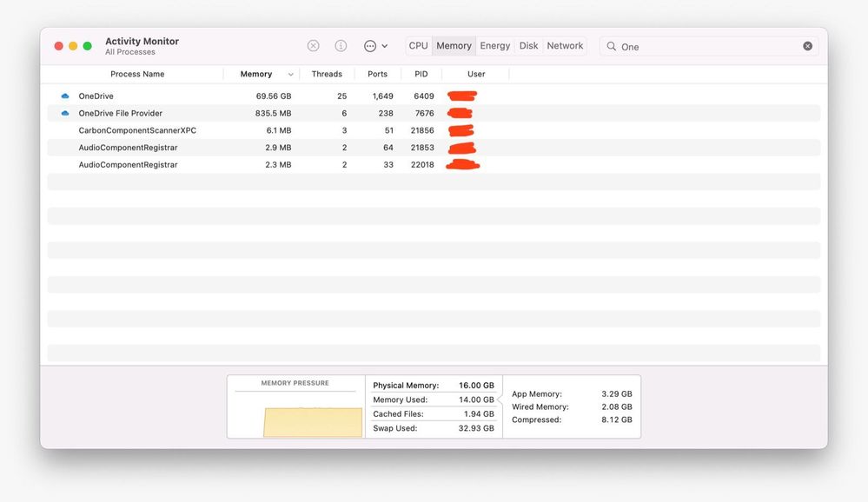Expand the chevron beside the ellipsis menu
868x502 pixels.
[x=385, y=47]
